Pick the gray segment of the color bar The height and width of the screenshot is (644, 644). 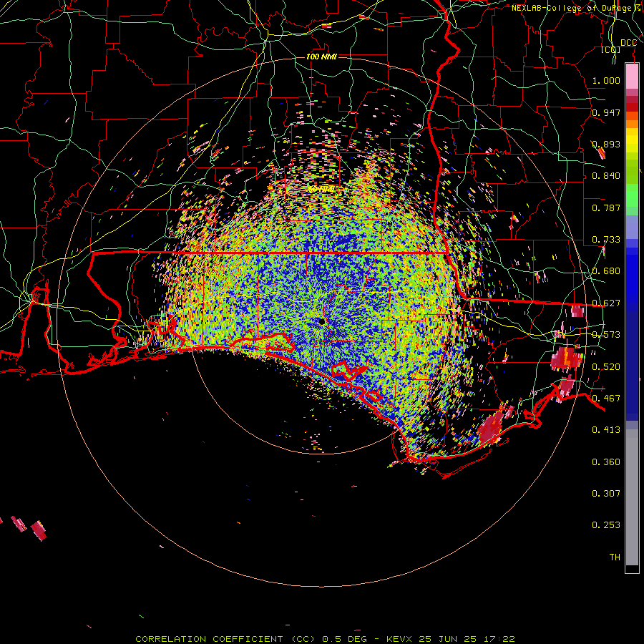click(x=632, y=497)
